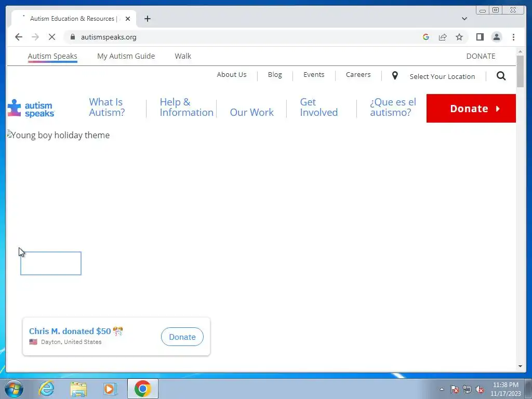532x399 pixels.
Task: Expand the tab search dropdown arrow
Action: coord(464,19)
